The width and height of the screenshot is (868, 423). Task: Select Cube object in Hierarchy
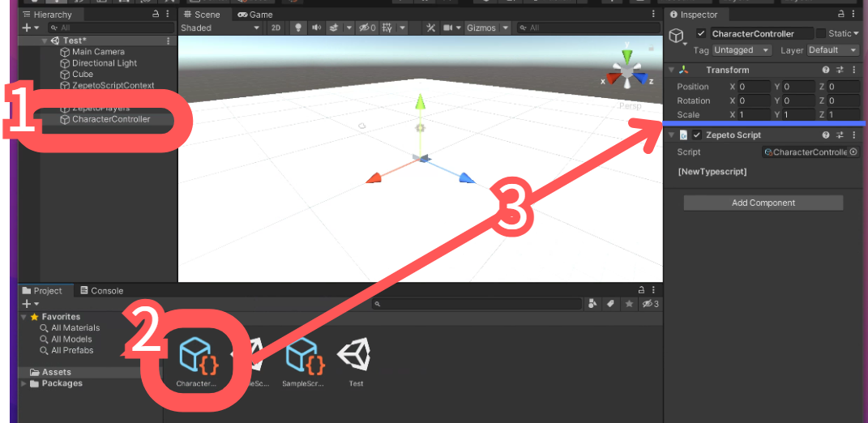pyautogui.click(x=83, y=75)
